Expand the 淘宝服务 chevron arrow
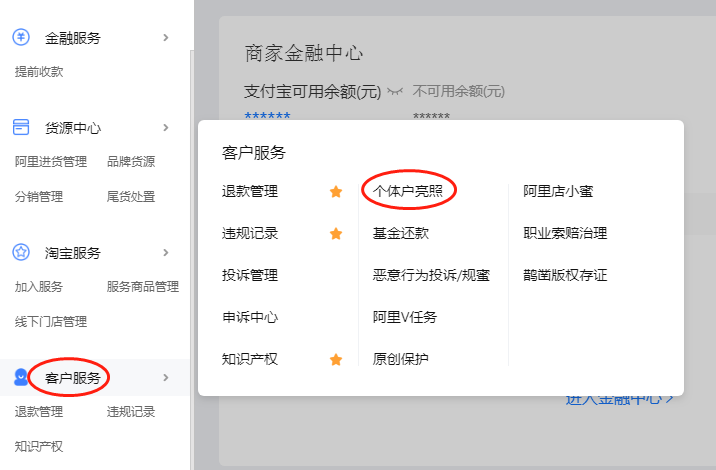The width and height of the screenshot is (716, 470). click(x=166, y=253)
